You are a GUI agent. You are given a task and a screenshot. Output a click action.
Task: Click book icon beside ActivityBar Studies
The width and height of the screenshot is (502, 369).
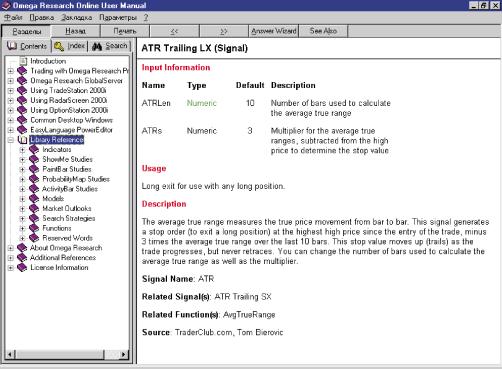click(34, 189)
